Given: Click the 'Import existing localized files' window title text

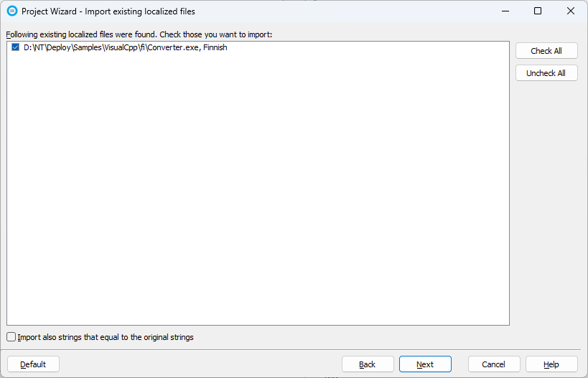Looking at the screenshot, I should pos(140,11).
